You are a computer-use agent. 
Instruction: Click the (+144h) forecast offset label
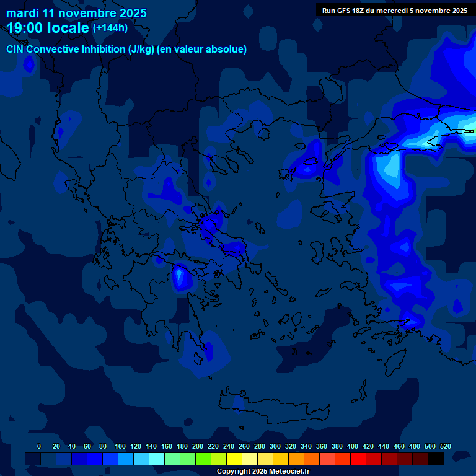(110, 28)
